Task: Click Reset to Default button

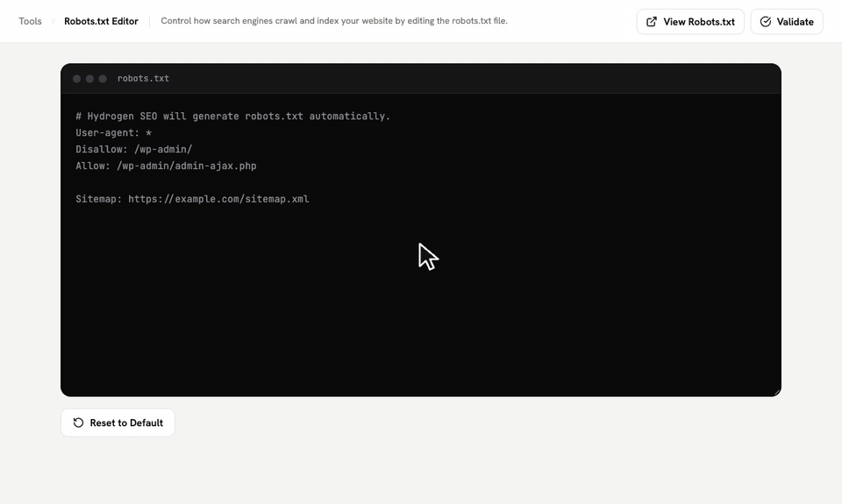Action: coord(118,423)
